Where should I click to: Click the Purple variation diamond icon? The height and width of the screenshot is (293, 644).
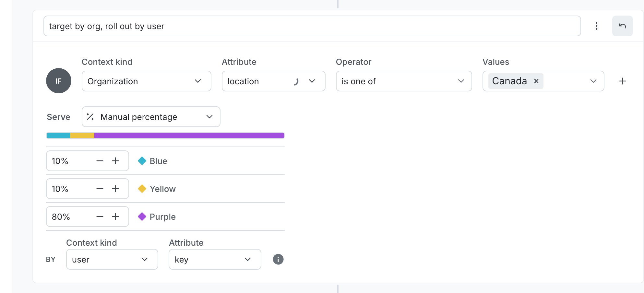pos(142,217)
